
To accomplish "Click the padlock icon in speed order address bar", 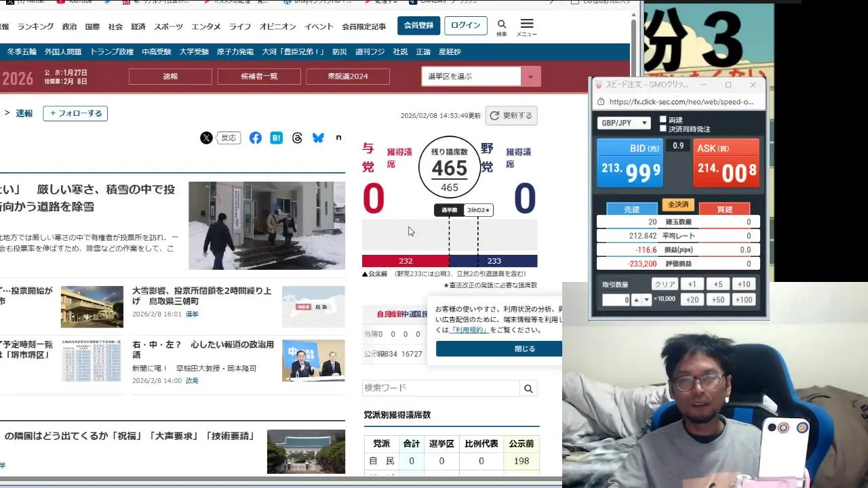I will (601, 102).
